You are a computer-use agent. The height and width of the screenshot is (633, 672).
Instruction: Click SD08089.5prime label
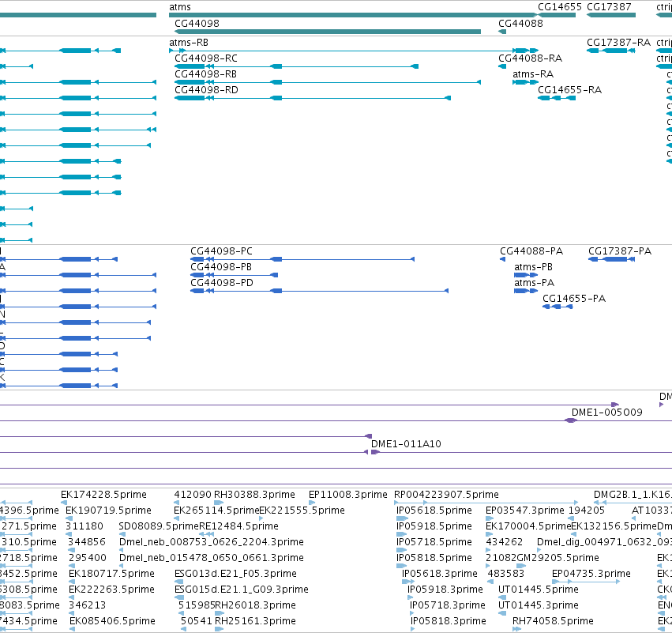[x=159, y=526]
